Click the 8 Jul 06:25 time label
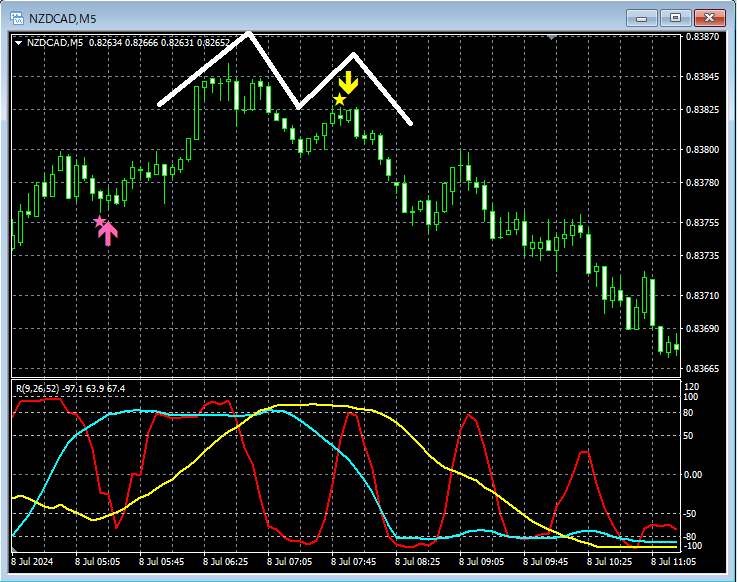This screenshot has height=582, width=738. 225,562
